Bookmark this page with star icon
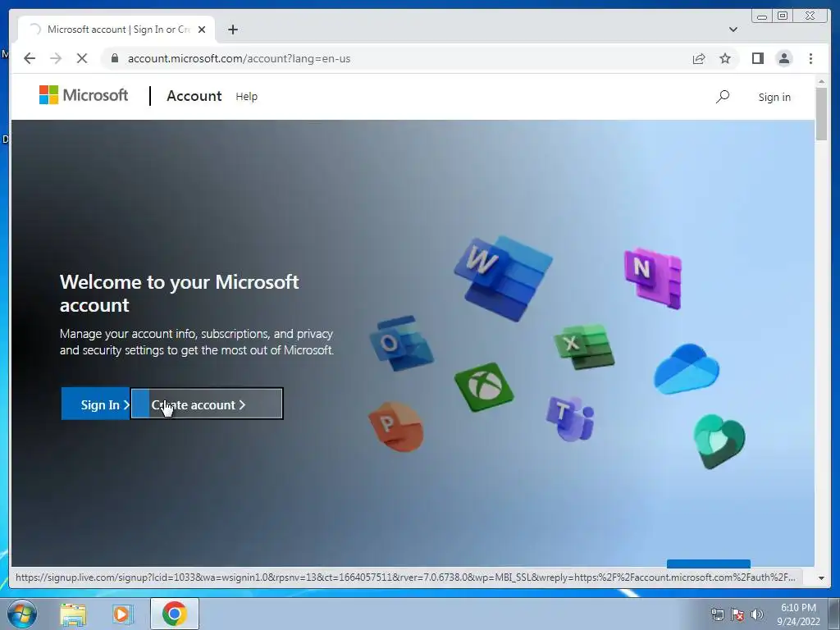 (x=725, y=58)
